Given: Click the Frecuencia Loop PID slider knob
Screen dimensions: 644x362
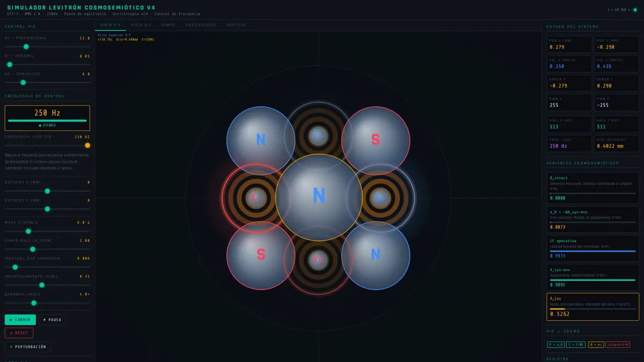Looking at the screenshot, I should [x=87, y=145].
